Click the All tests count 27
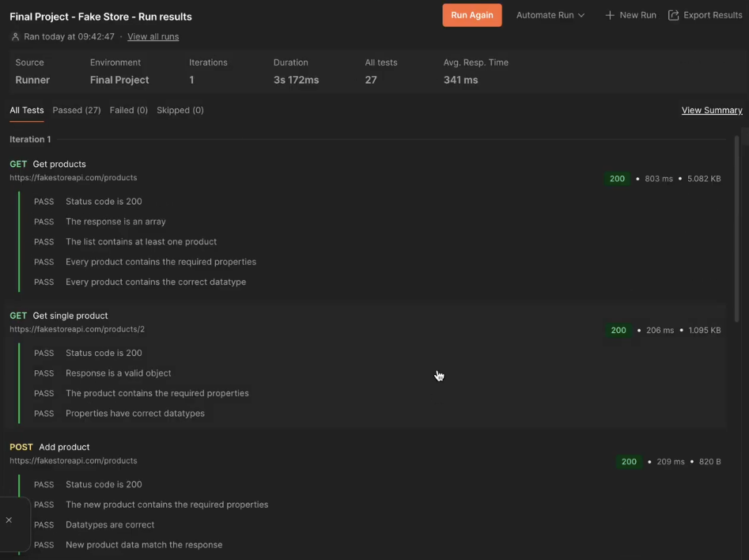This screenshot has width=749, height=560. [371, 80]
